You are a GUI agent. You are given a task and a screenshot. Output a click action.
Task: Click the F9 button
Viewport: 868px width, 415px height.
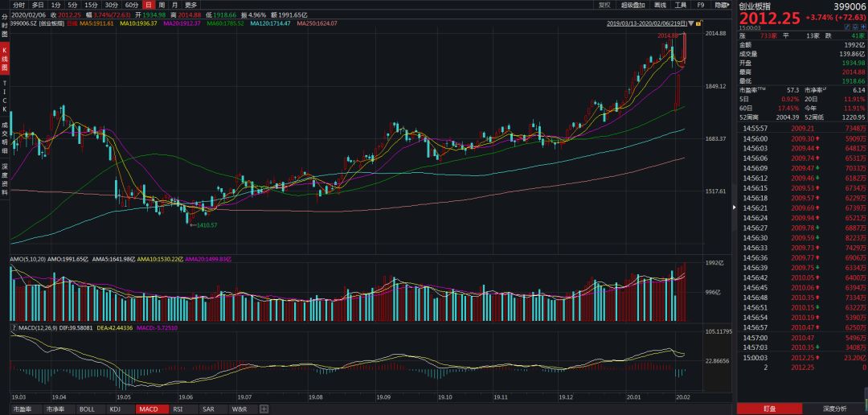(x=701, y=5)
